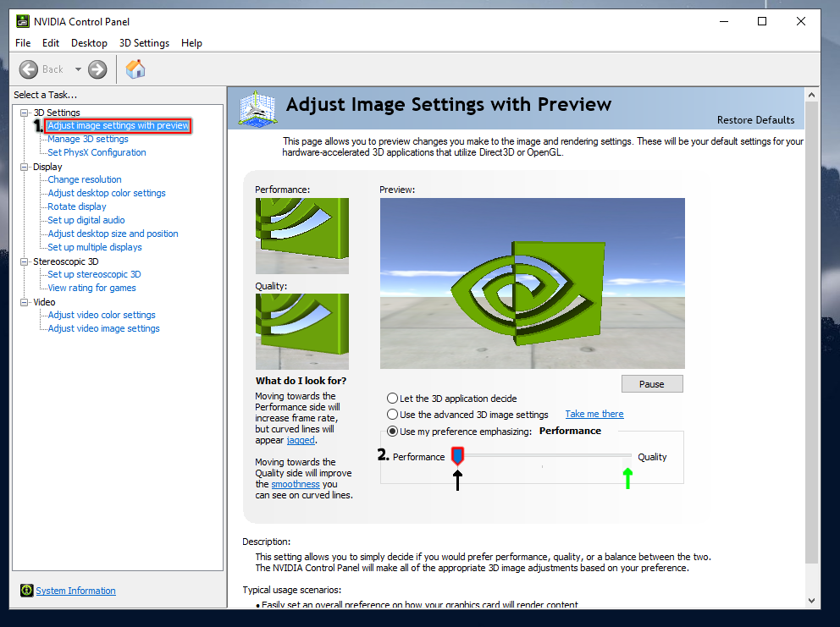Open the 3D Settings menu
The image size is (840, 627).
pos(144,43)
